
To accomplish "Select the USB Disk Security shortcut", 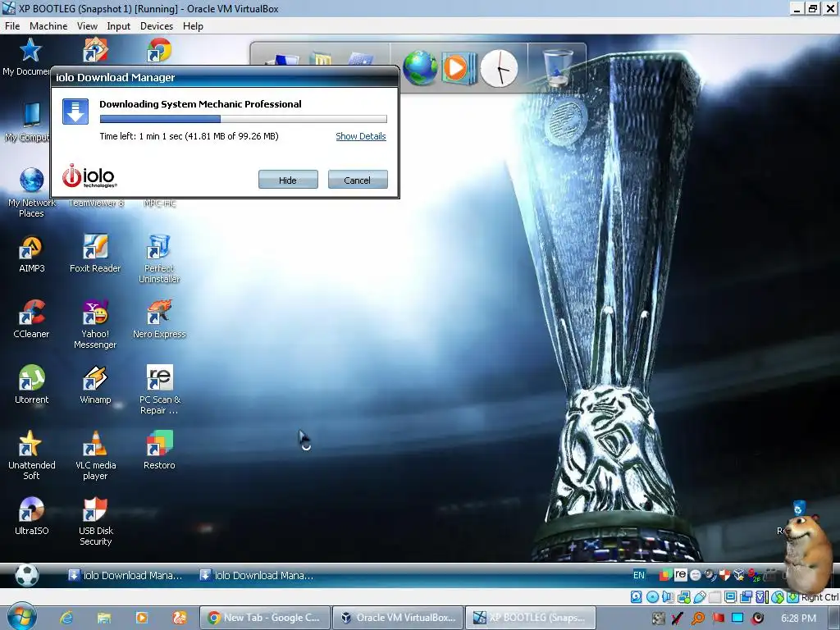I will pos(95,509).
